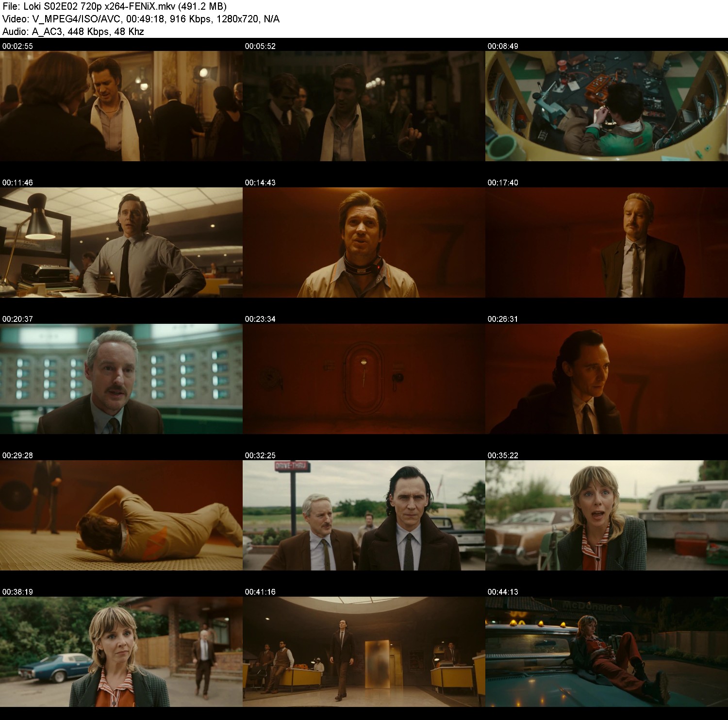Select timestamp 00:11:46 label
The width and height of the screenshot is (728, 720).
pyautogui.click(x=17, y=183)
